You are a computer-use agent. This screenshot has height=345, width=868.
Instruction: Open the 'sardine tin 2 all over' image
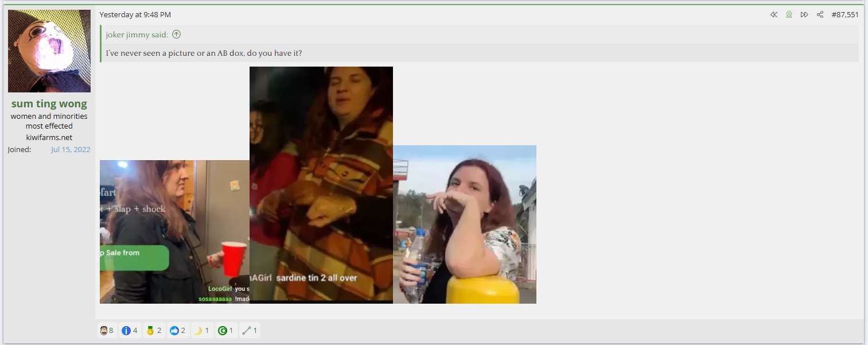321,185
